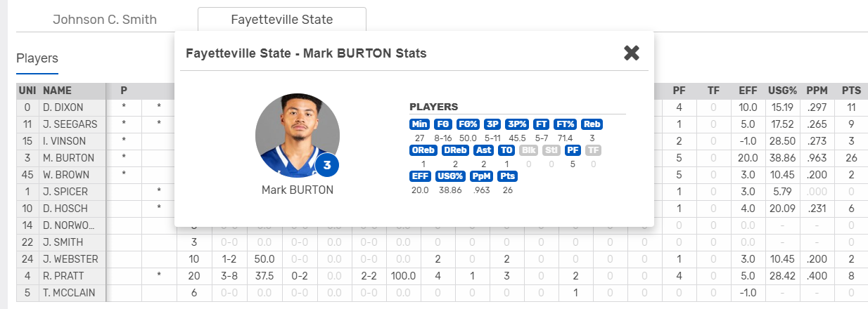Select the DReb stat badge
Viewport: 868px width, 309px height.
(455, 150)
